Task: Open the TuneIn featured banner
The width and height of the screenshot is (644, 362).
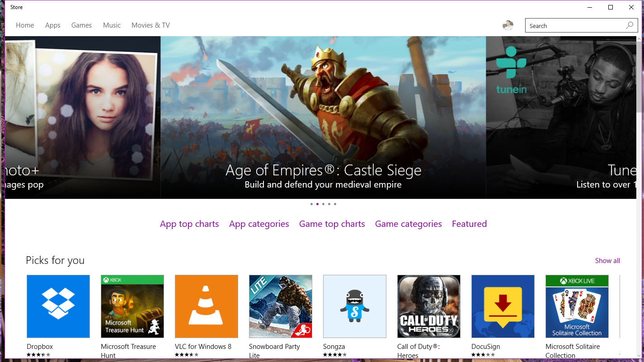Action: click(561, 118)
